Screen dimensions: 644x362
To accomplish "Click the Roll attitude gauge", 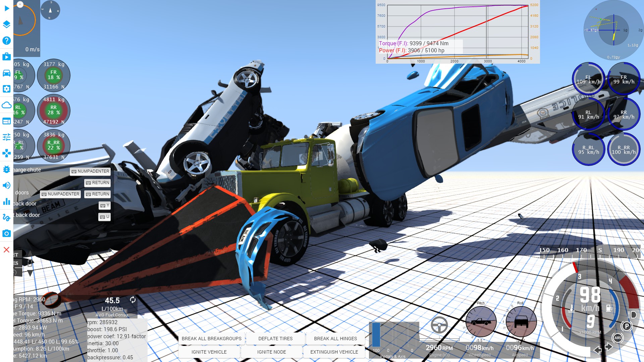I will pyautogui.click(x=521, y=322).
